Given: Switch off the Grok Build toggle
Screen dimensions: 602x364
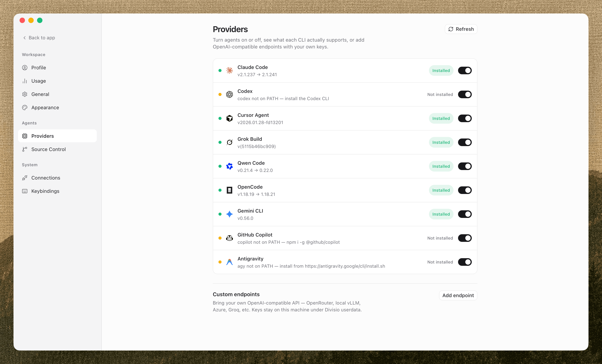Looking at the screenshot, I should (x=465, y=142).
